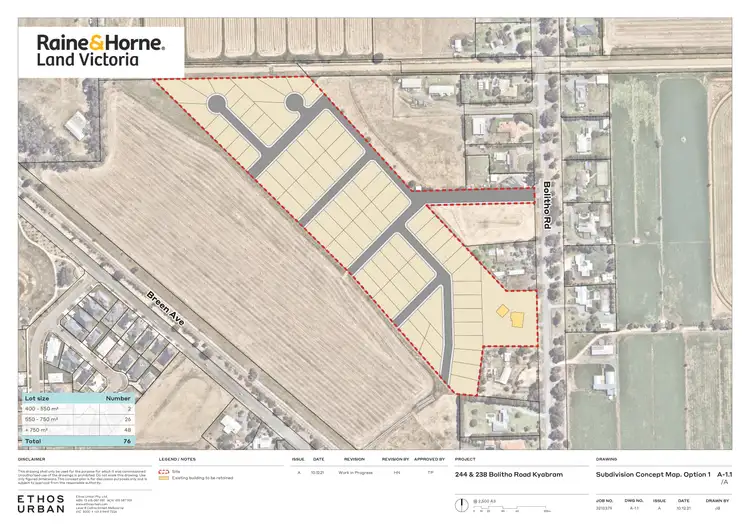This screenshot has width=750, height=530.
Task: Click the 'Work in Progress' revision entry
Action: tap(355, 473)
